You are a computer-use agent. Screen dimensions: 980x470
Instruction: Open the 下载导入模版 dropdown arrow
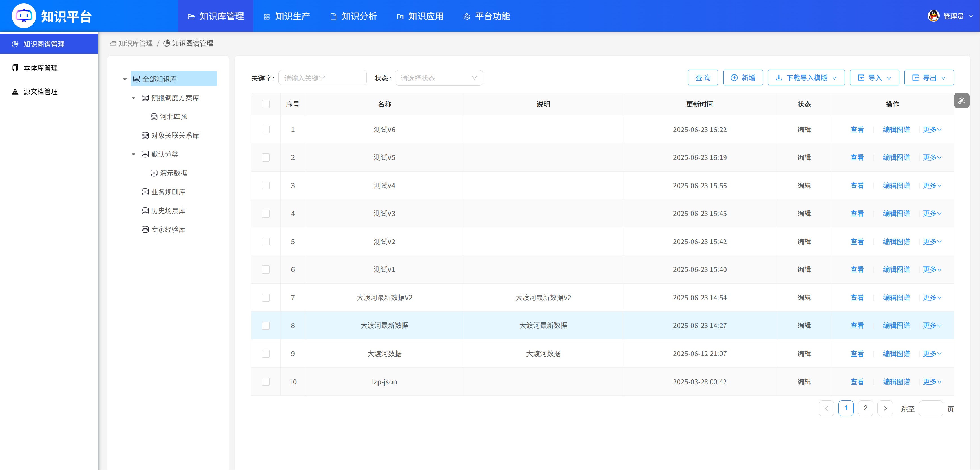[x=834, y=78]
